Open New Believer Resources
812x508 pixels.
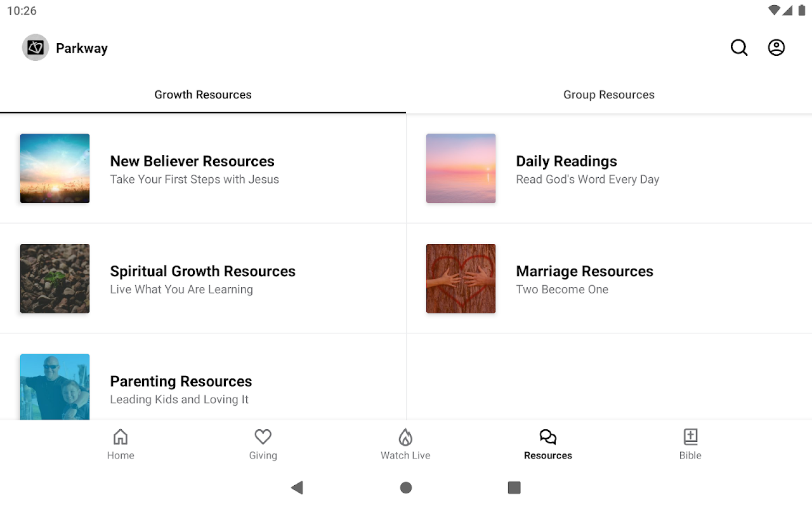coord(192,169)
